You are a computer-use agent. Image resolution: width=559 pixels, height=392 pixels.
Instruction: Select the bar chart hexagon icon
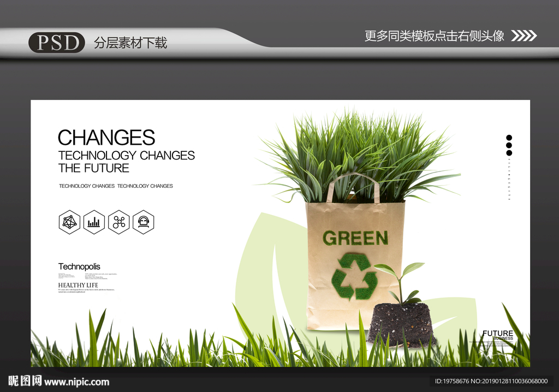[x=94, y=222]
